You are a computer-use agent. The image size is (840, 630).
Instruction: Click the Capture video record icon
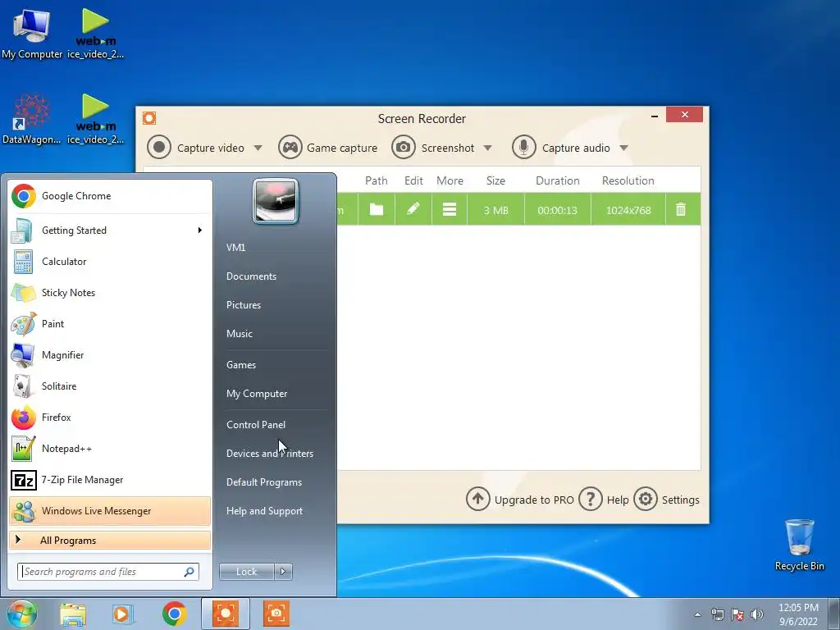tap(159, 148)
